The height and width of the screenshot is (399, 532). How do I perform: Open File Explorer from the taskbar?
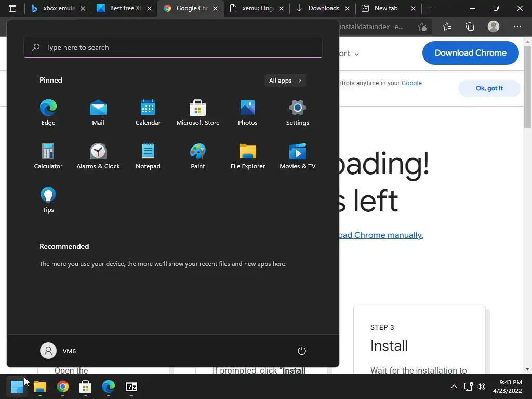(x=39, y=387)
